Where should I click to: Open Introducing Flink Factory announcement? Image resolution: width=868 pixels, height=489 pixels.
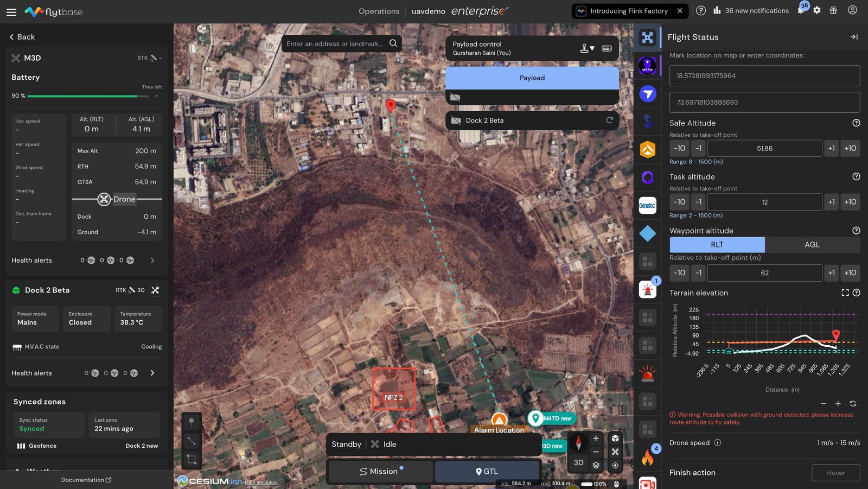[622, 11]
